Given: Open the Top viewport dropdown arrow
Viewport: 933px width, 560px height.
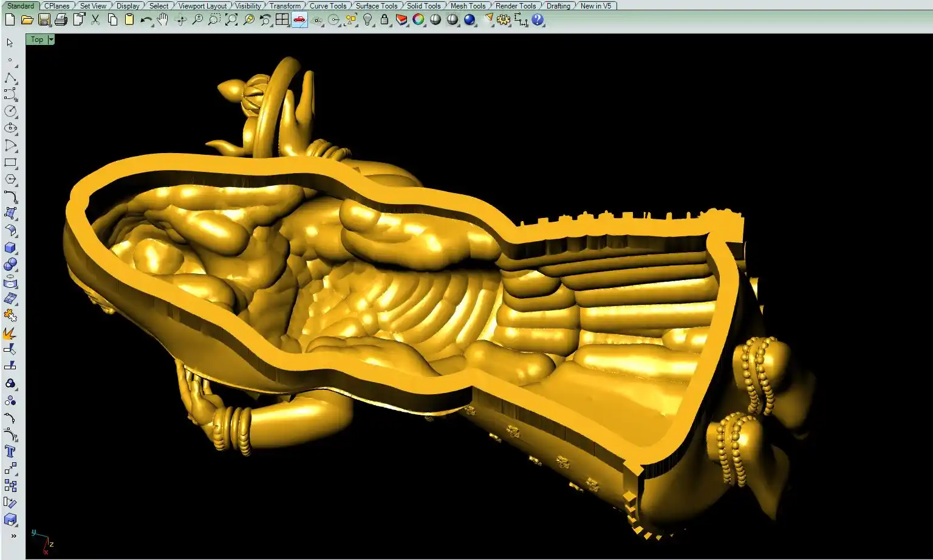Looking at the screenshot, I should pyautogui.click(x=51, y=39).
